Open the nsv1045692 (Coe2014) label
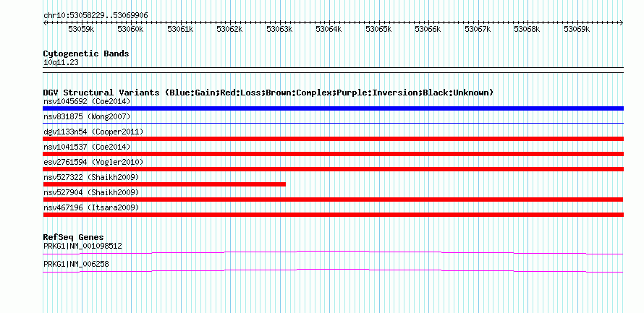 (87, 101)
